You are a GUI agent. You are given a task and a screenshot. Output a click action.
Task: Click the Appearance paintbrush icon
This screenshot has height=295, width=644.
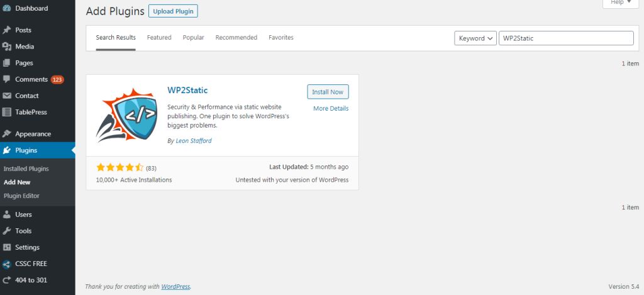tap(6, 134)
